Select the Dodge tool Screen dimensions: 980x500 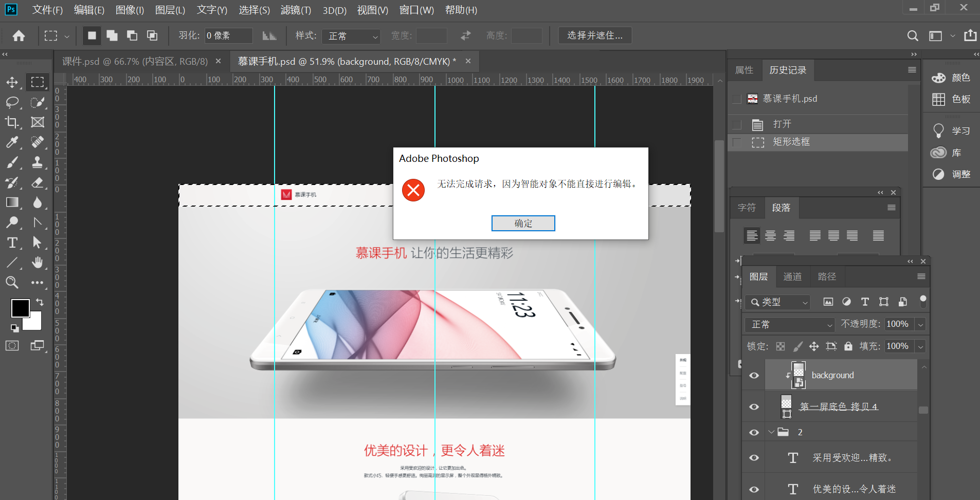12,223
